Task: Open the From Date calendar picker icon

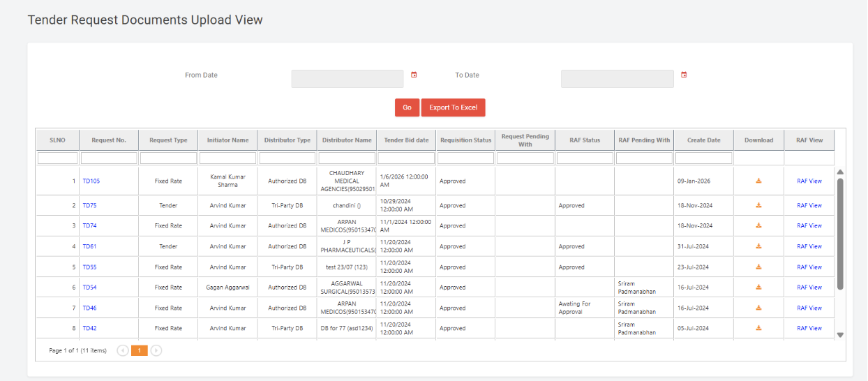Action: click(414, 75)
